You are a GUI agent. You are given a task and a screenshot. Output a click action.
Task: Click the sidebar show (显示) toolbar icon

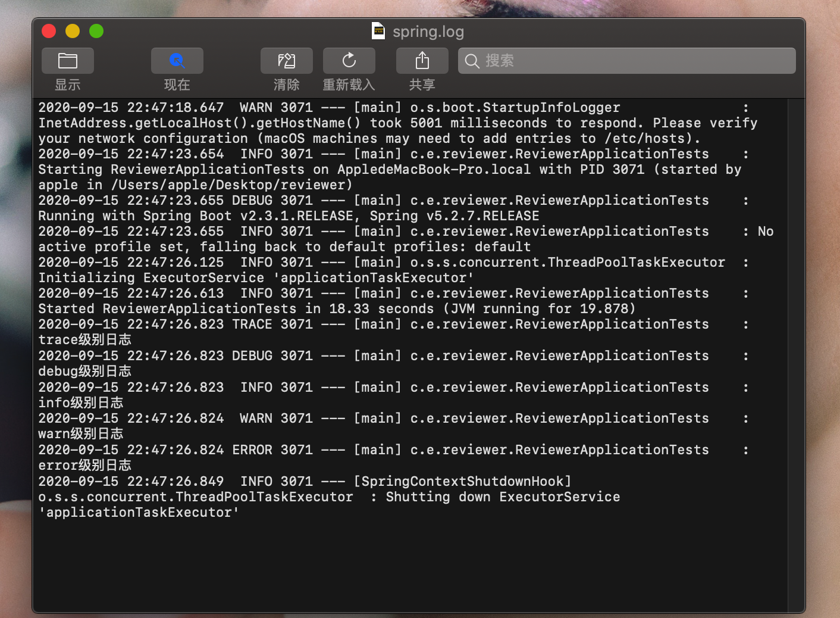coord(68,61)
